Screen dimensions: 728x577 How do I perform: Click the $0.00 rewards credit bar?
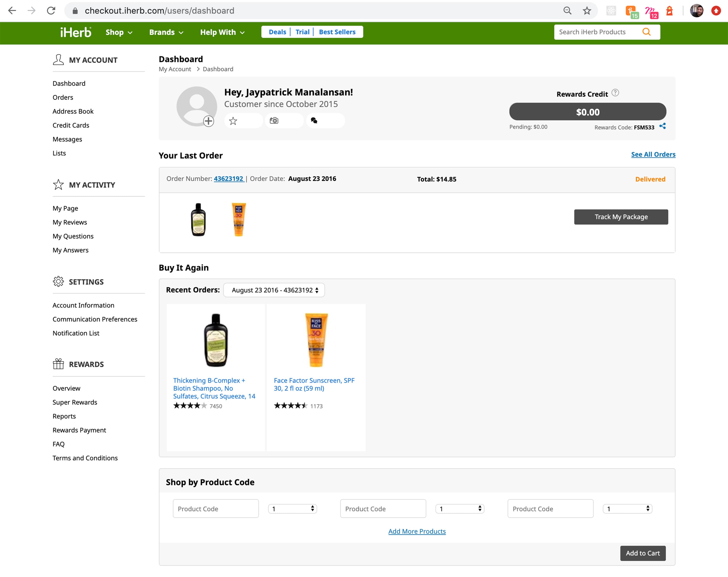[587, 112]
